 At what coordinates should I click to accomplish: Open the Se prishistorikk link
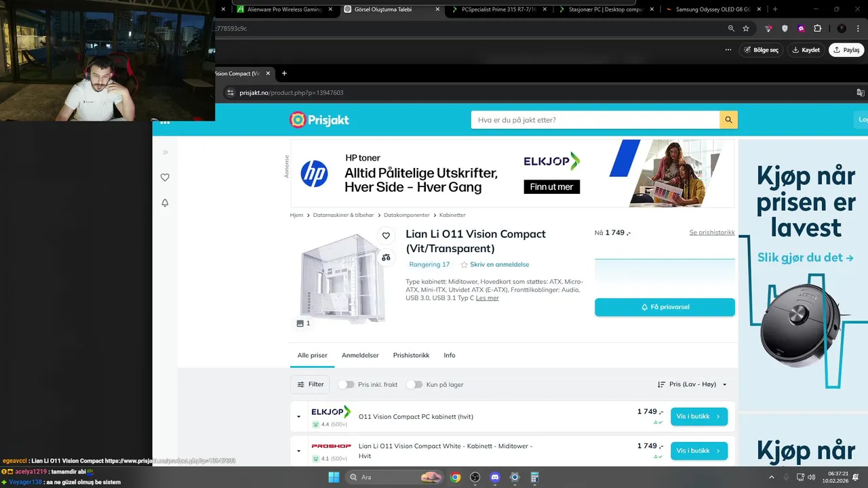[x=712, y=232]
